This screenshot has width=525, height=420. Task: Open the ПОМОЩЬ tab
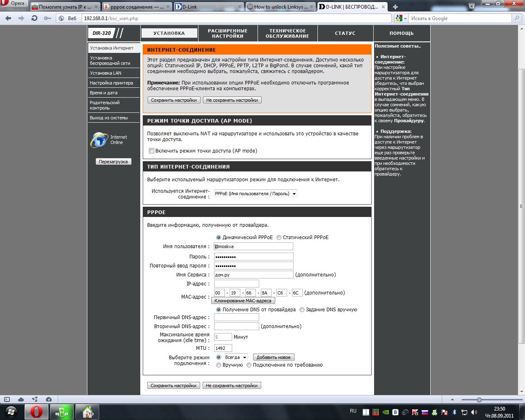tap(402, 33)
